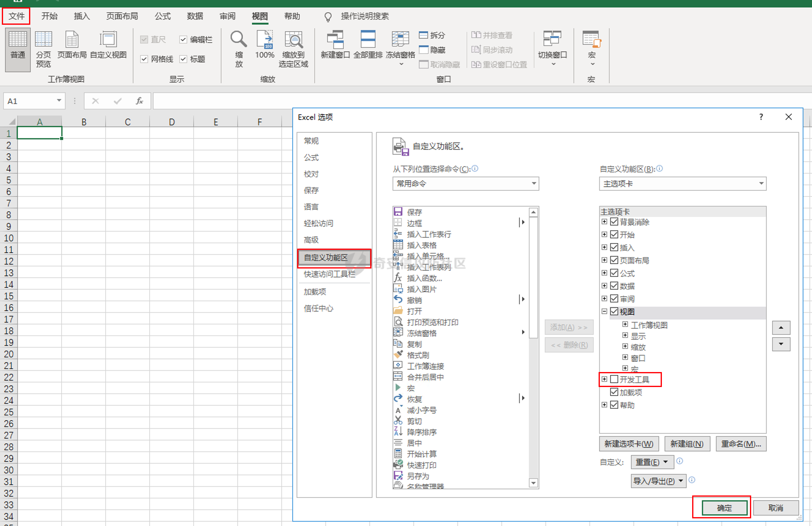Switch to the Review (审阅) ribbon tab
Viewport: 812px width, 526px height.
point(227,16)
